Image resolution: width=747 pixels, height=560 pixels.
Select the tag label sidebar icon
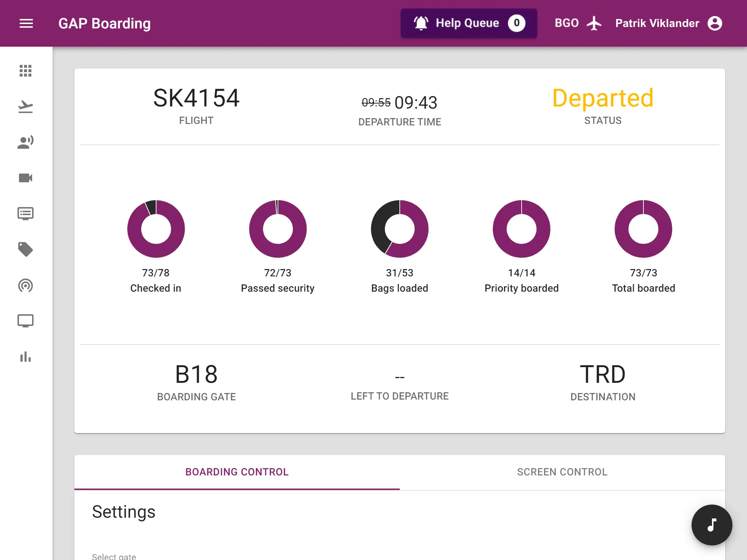coord(26,249)
